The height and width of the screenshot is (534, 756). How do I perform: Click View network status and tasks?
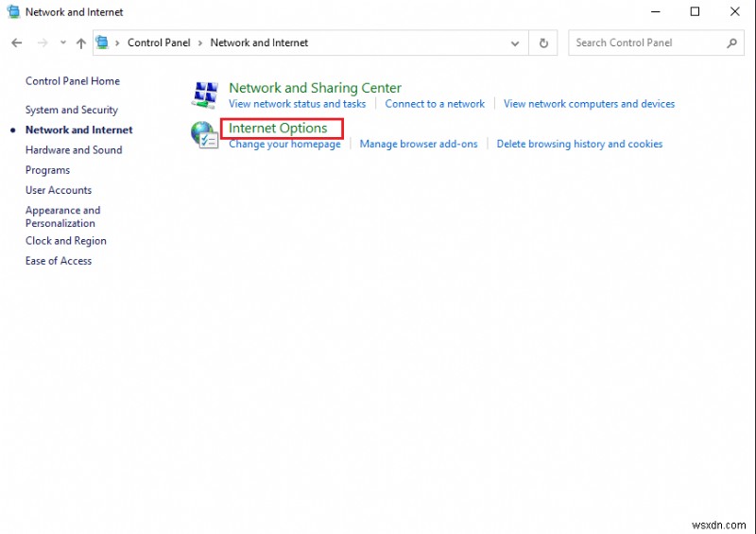point(297,104)
